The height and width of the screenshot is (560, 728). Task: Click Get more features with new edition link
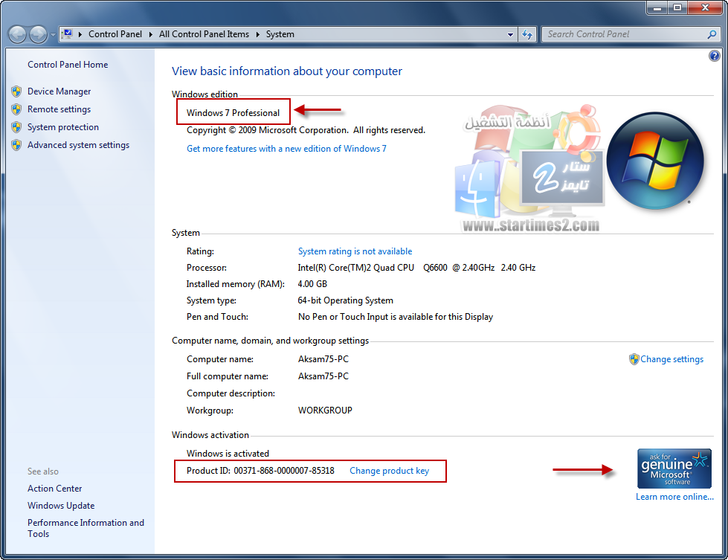[x=286, y=149]
